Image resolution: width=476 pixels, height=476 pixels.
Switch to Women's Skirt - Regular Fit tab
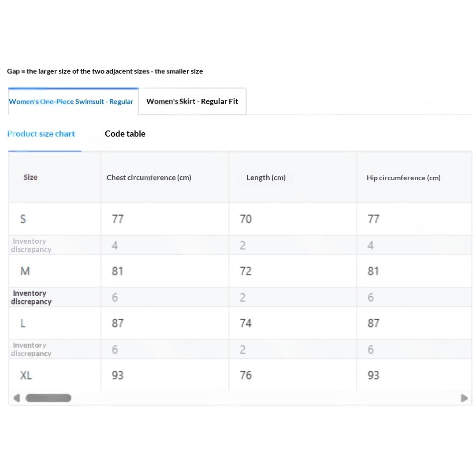192,101
